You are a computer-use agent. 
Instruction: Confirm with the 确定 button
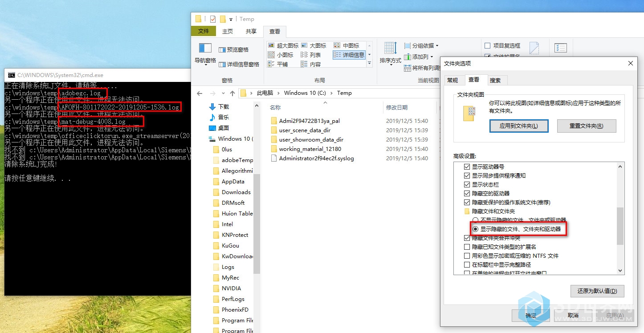tap(531, 316)
